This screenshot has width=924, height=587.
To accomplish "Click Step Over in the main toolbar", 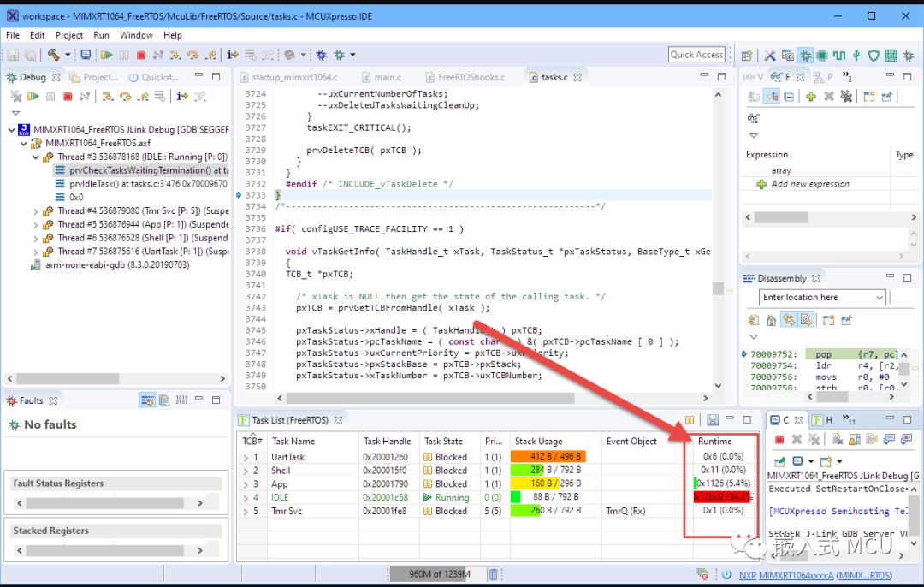I will 193,55.
